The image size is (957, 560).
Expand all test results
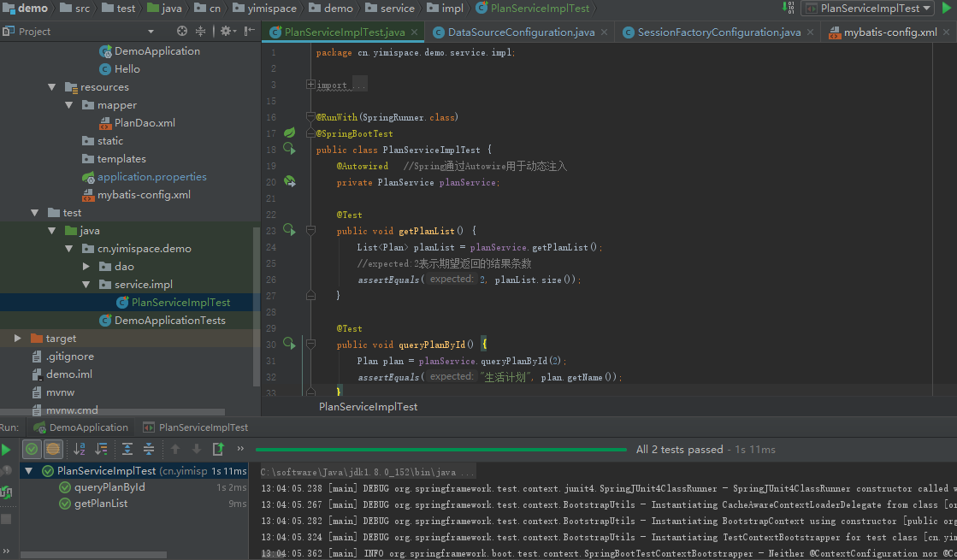[x=127, y=450]
